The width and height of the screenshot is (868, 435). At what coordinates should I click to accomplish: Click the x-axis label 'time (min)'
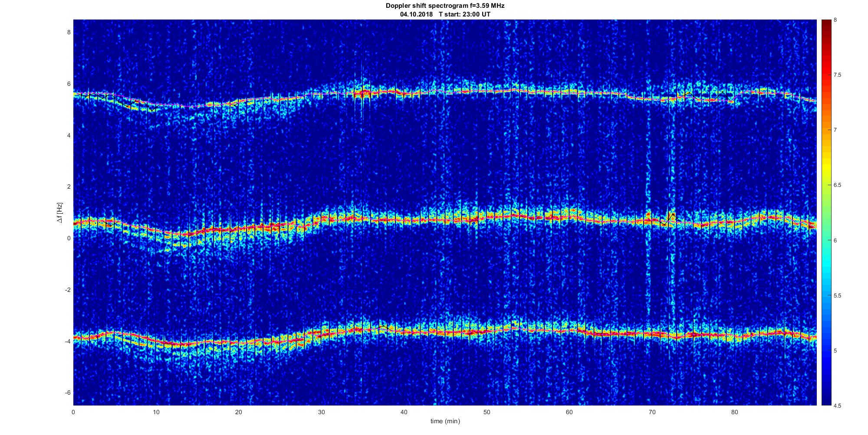pyautogui.click(x=445, y=421)
